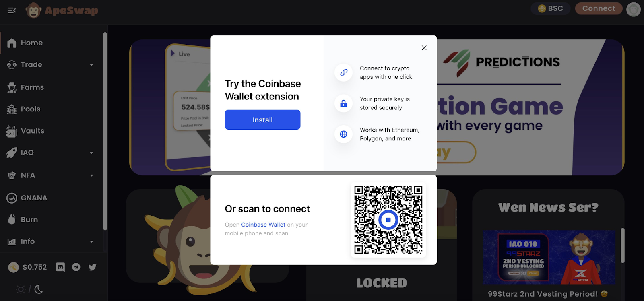This screenshot has height=301, width=644.
Task: Expand the NFA submenu arrow
Action: (91, 175)
